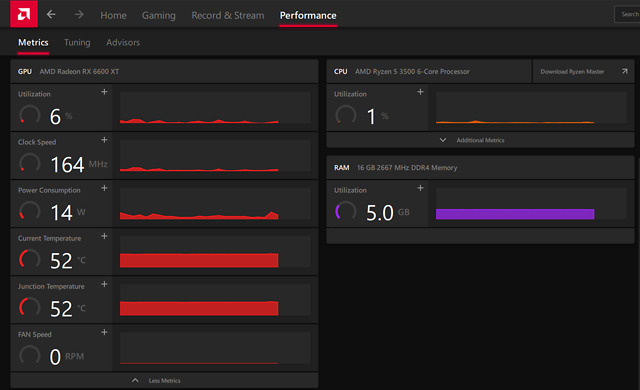Viewport: 640px width, 390px height.
Task: Click the '14 W' power value
Action: [x=68, y=213]
